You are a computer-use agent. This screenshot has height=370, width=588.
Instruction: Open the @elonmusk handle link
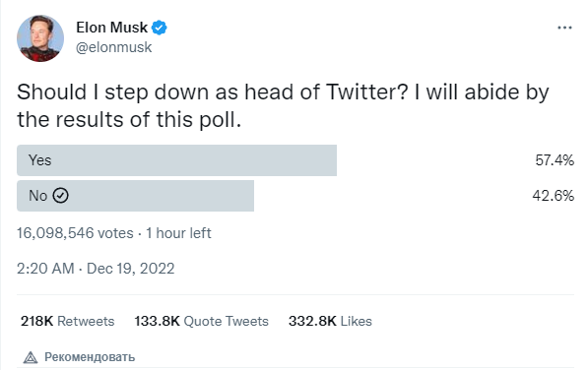113,47
